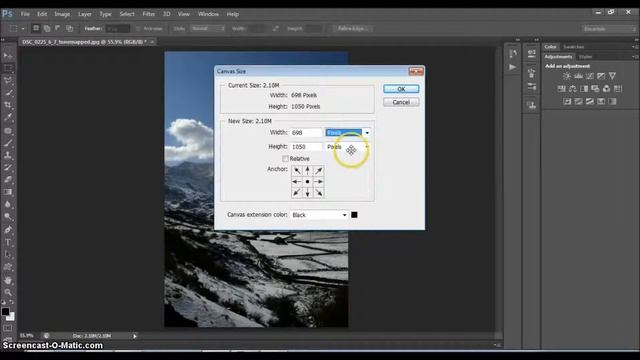Add a Photo Filter adjustment
Screen dimensions: 640x360
click(x=595, y=89)
